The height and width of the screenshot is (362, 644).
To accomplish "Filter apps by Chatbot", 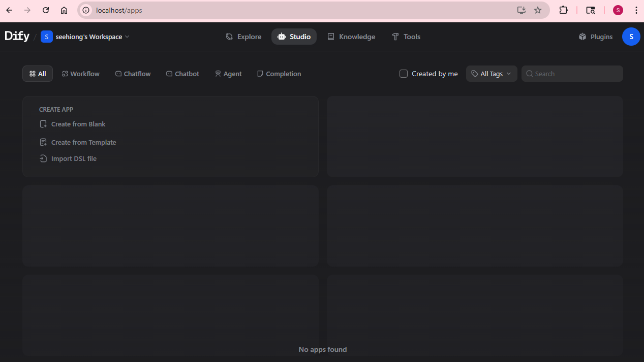I will coord(182,74).
